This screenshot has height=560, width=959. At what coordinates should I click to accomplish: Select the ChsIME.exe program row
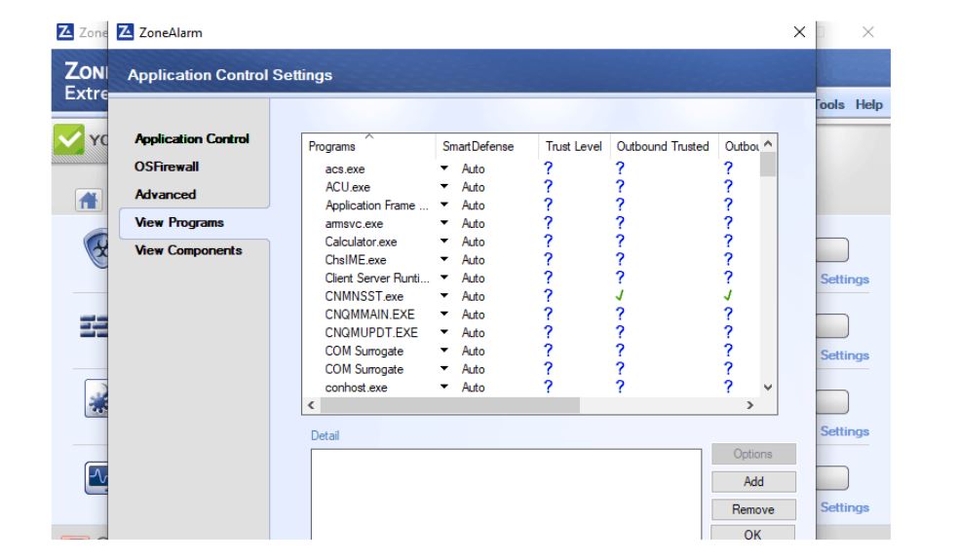coord(531,259)
